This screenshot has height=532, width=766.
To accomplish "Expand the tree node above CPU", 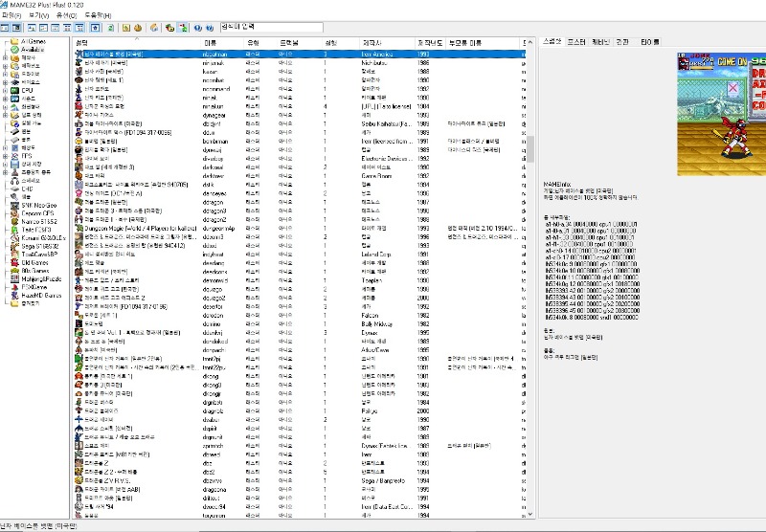I will 6,82.
